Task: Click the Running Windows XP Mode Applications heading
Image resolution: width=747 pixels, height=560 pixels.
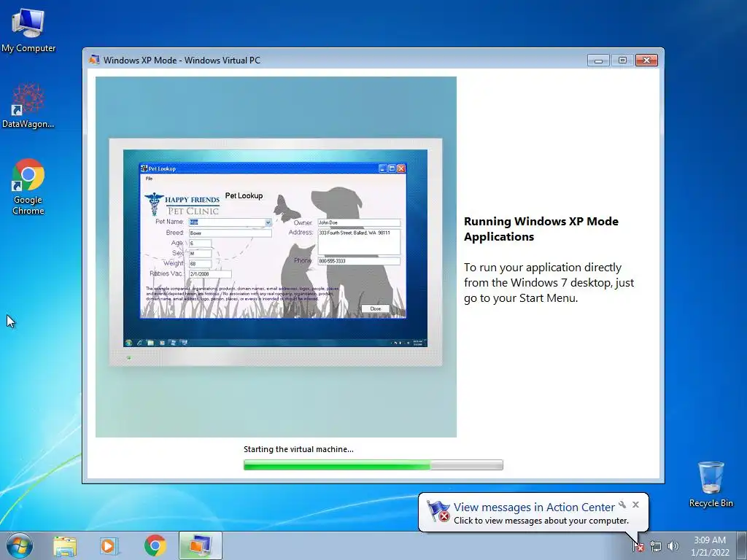Action: [x=541, y=229]
